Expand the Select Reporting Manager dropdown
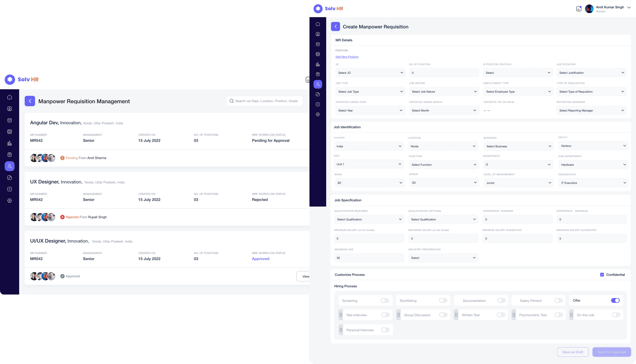 [591, 110]
